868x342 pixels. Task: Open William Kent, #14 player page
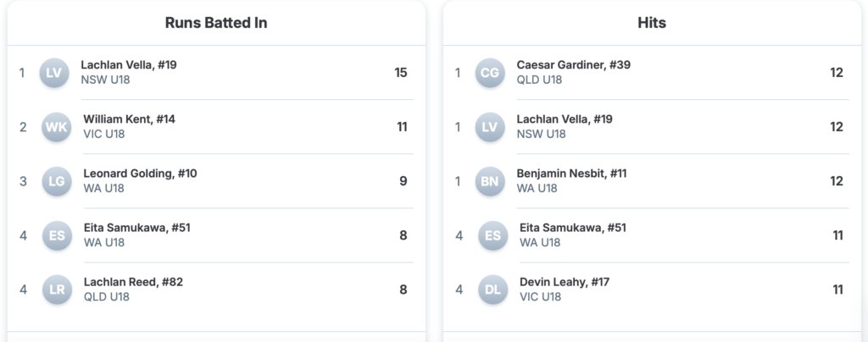pos(129,119)
